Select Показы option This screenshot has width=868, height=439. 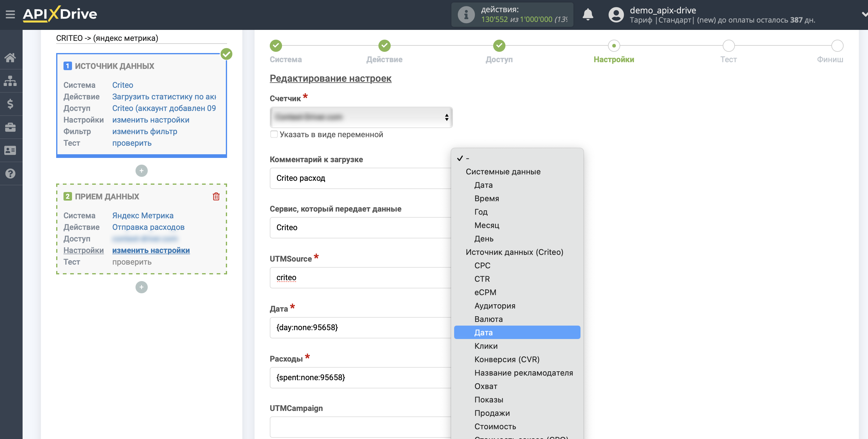[517, 400]
